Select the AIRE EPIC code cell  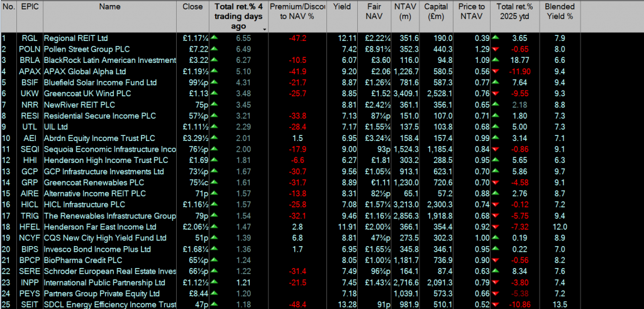pyautogui.click(x=30, y=194)
